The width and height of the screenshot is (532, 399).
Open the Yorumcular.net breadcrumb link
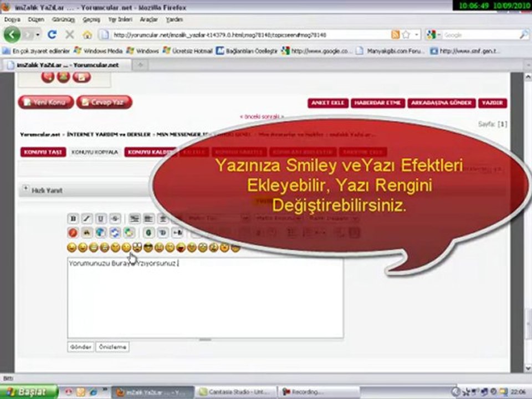point(40,135)
